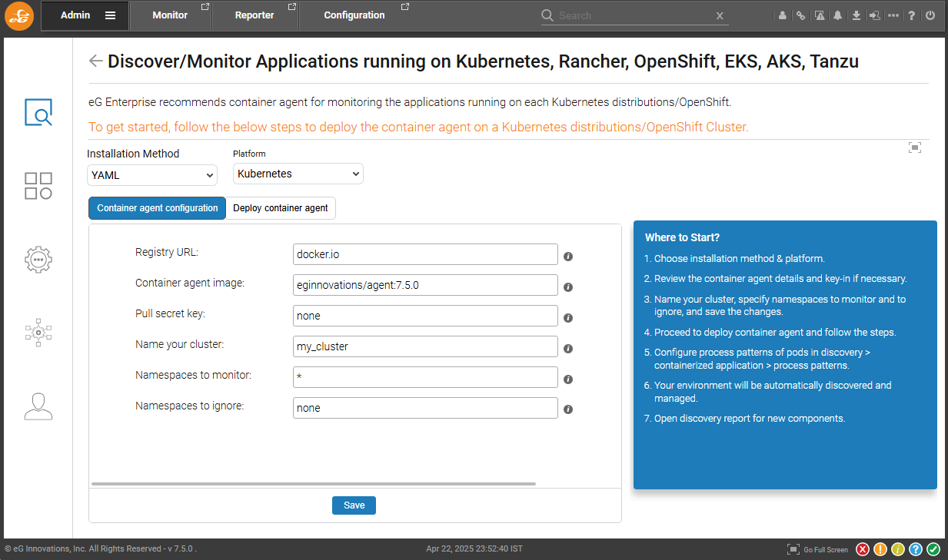948x560 pixels.
Task: Click the magnifier icon in search bar
Action: pos(547,15)
